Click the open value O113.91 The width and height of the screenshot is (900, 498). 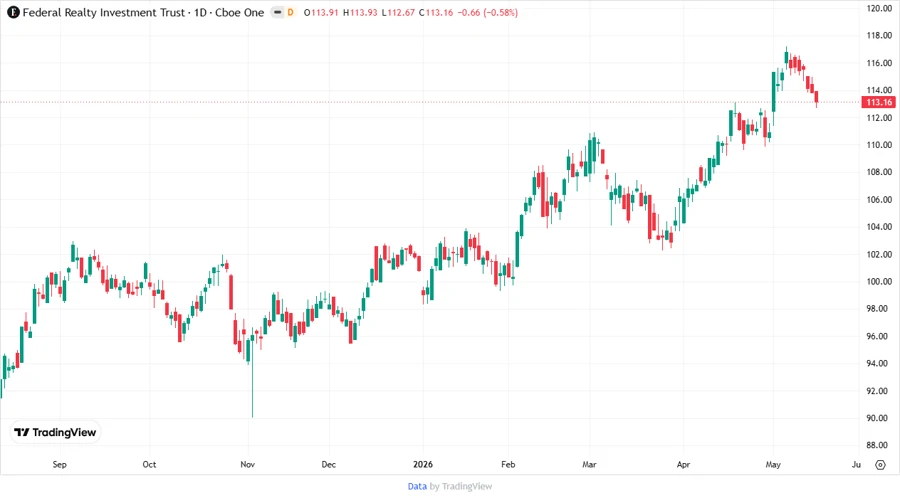click(321, 13)
